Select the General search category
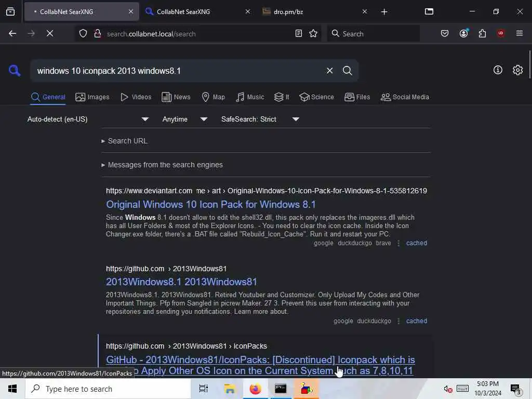532x399 pixels. pyautogui.click(x=48, y=97)
